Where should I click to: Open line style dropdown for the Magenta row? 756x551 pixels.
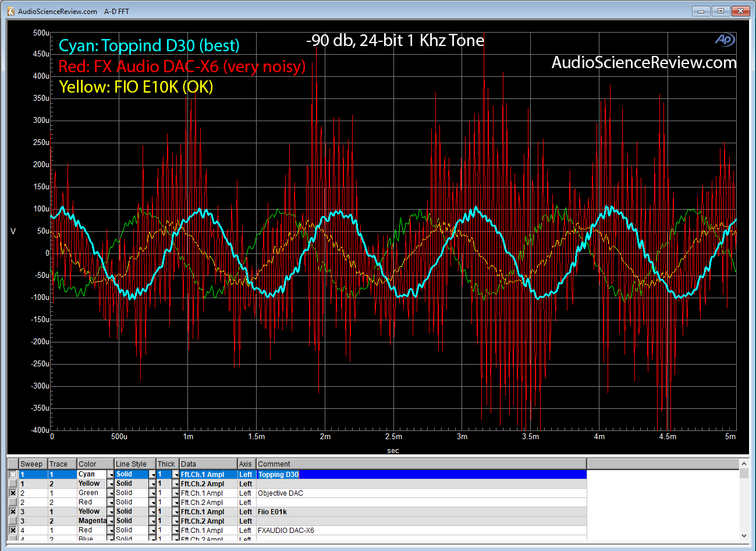[152, 521]
